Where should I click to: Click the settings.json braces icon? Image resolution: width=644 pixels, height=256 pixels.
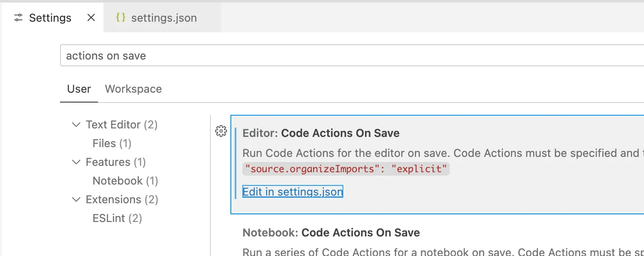(x=121, y=17)
